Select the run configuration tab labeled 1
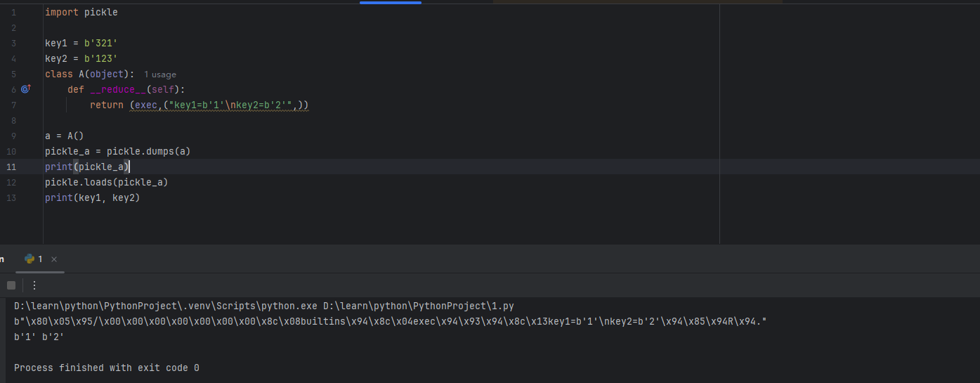The image size is (980, 383). pos(40,259)
